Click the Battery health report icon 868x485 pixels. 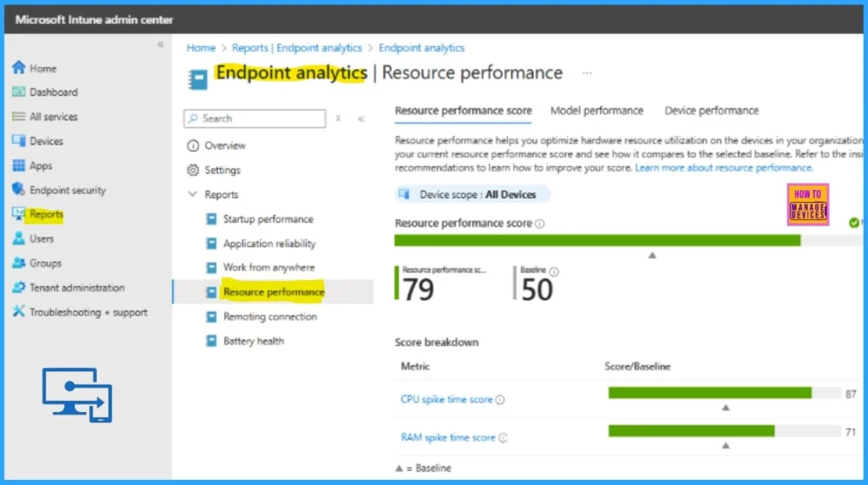(211, 341)
